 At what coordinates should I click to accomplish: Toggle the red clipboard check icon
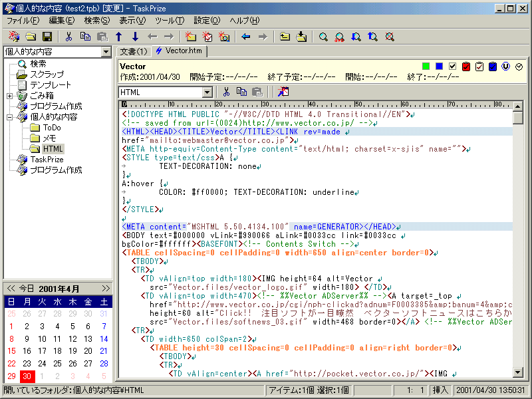(466, 66)
